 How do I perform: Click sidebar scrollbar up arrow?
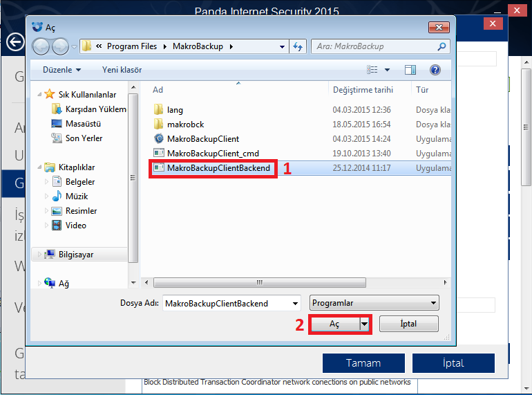pyautogui.click(x=133, y=87)
